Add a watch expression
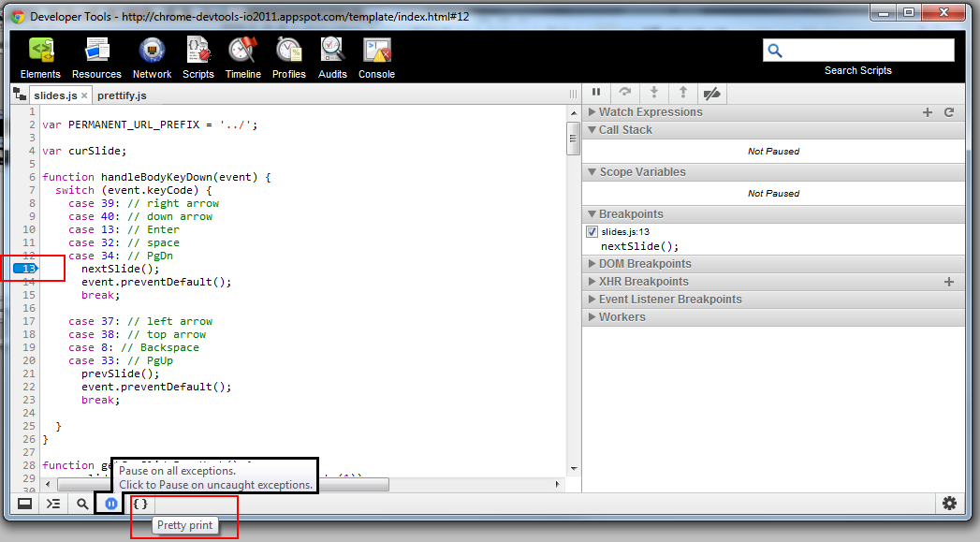The width and height of the screenshot is (980, 542). click(928, 112)
